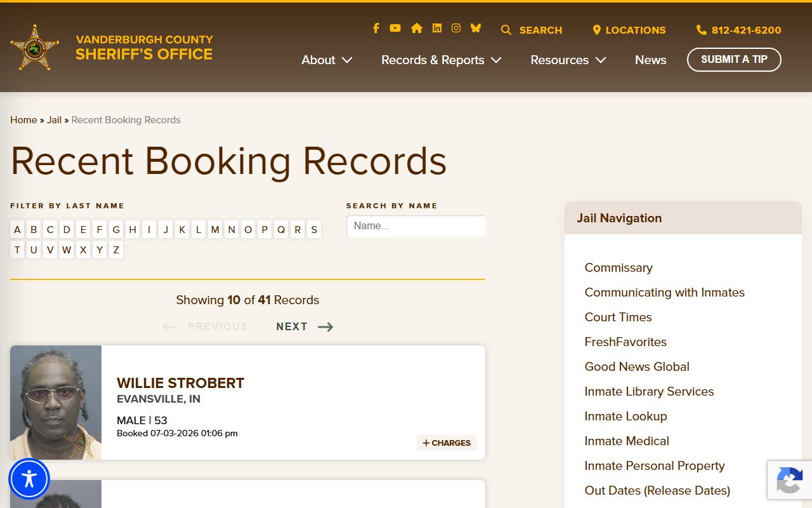Click the Locations map pin icon
This screenshot has width=812, height=508.
click(596, 30)
